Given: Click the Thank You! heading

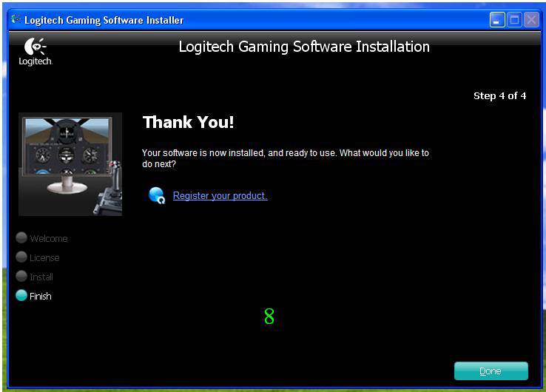Looking at the screenshot, I should point(189,122).
